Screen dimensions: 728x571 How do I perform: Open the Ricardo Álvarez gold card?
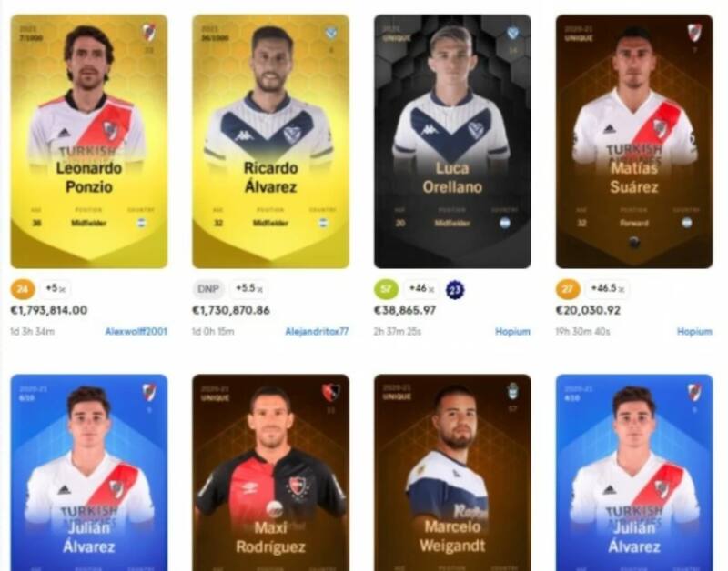point(270,142)
